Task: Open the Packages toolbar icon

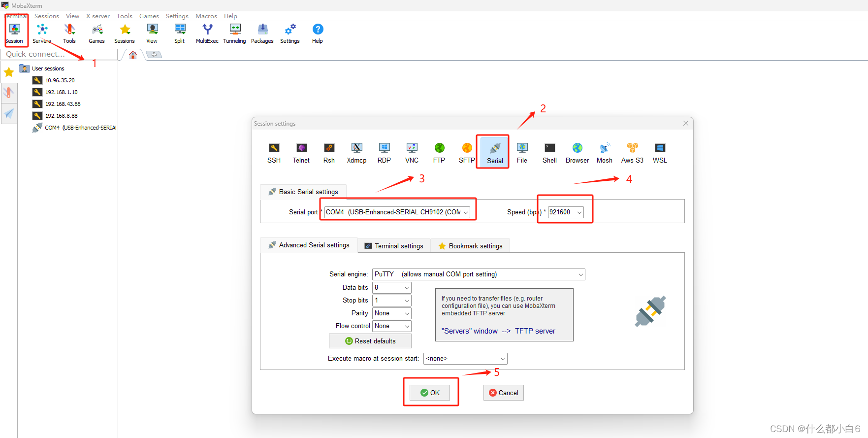Action: coord(262,33)
